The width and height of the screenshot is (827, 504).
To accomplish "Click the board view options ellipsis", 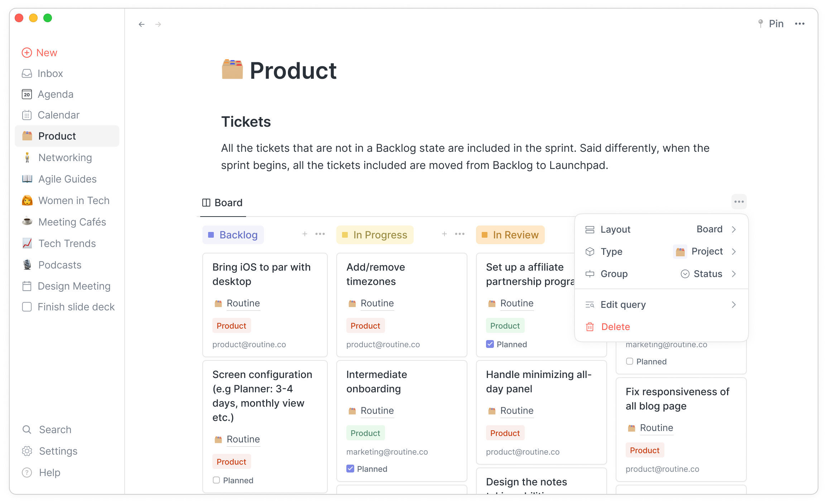I will [739, 202].
